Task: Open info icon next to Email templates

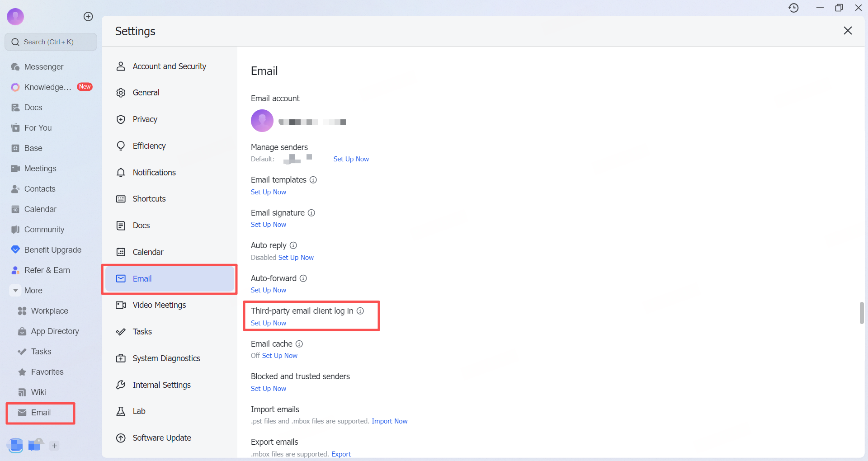Action: click(x=313, y=180)
